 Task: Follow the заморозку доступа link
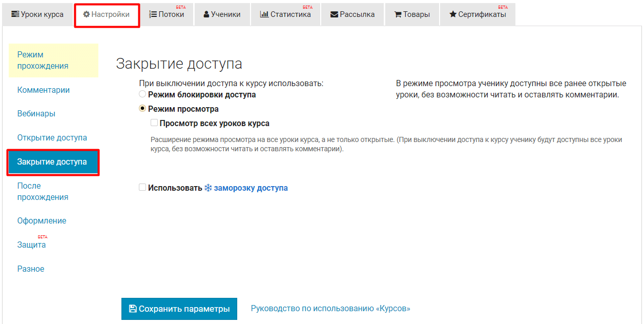tap(251, 188)
